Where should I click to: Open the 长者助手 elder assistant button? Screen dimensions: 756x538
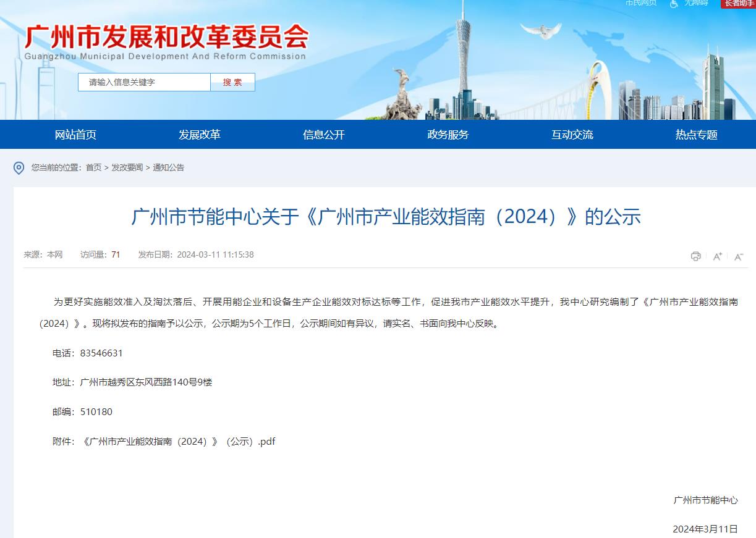coord(738,3)
